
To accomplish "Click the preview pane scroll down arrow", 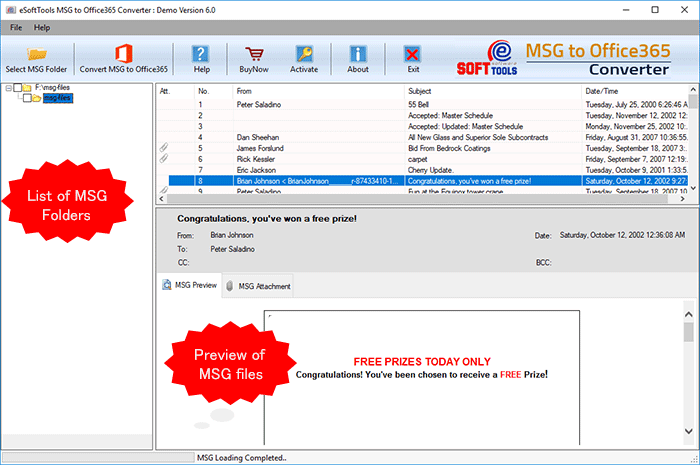I will pyautogui.click(x=688, y=431).
